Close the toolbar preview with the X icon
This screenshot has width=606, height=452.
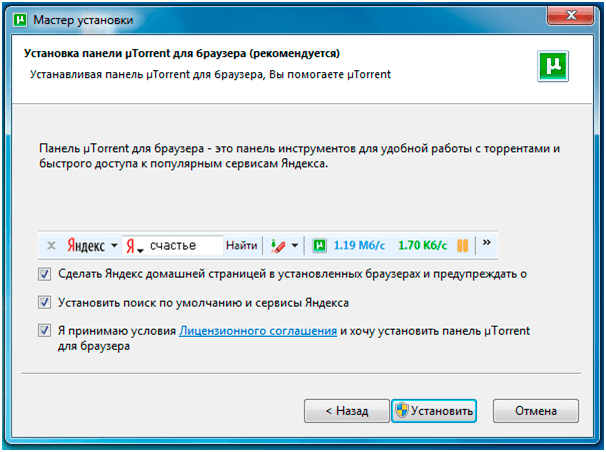point(51,245)
